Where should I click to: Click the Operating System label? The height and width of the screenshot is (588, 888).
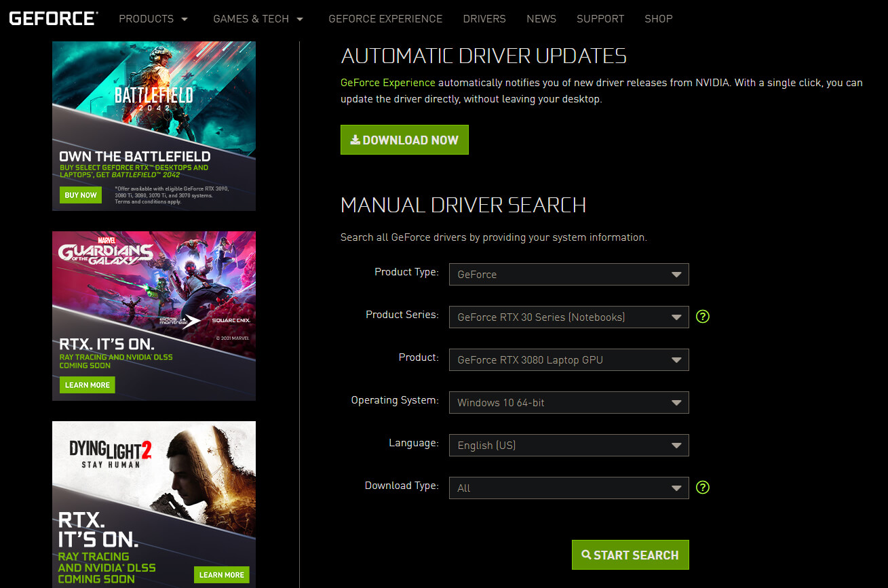[395, 400]
